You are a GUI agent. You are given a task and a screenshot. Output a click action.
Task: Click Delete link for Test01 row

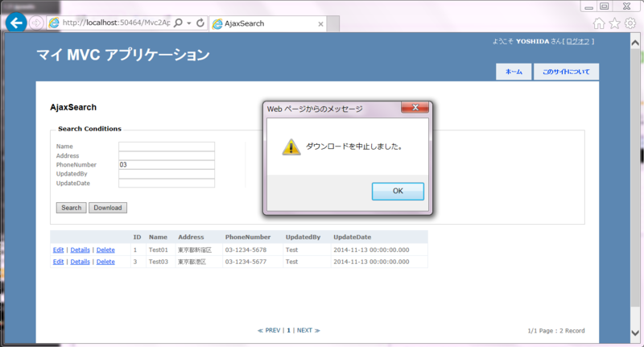(105, 250)
